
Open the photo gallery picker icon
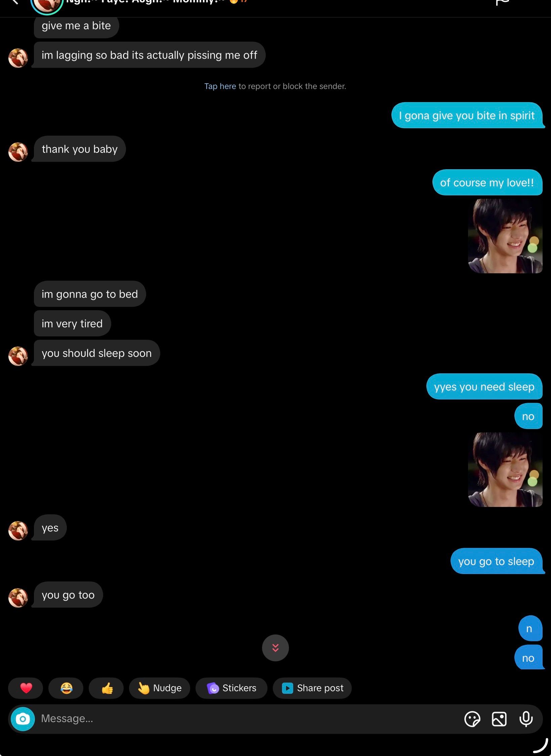click(x=499, y=719)
